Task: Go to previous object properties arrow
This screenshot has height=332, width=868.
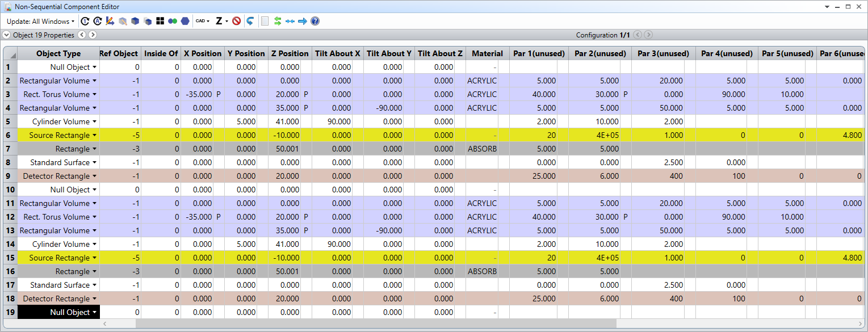Action: coord(82,35)
